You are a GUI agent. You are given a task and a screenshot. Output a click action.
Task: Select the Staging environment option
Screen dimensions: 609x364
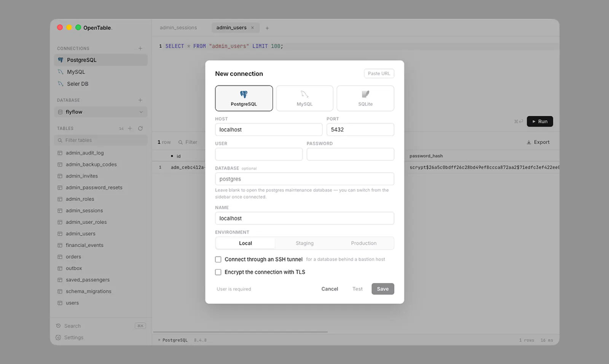pyautogui.click(x=304, y=243)
